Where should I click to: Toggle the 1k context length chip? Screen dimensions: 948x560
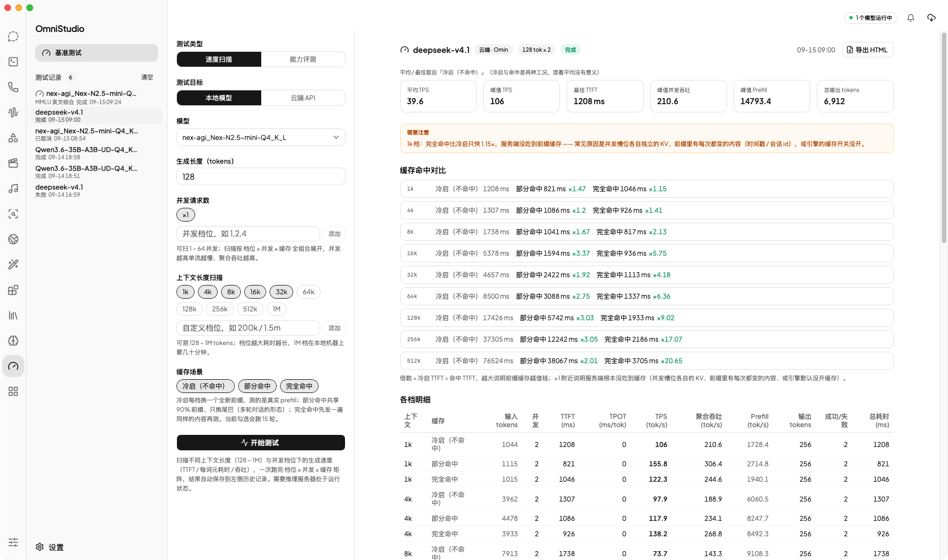coord(185,292)
